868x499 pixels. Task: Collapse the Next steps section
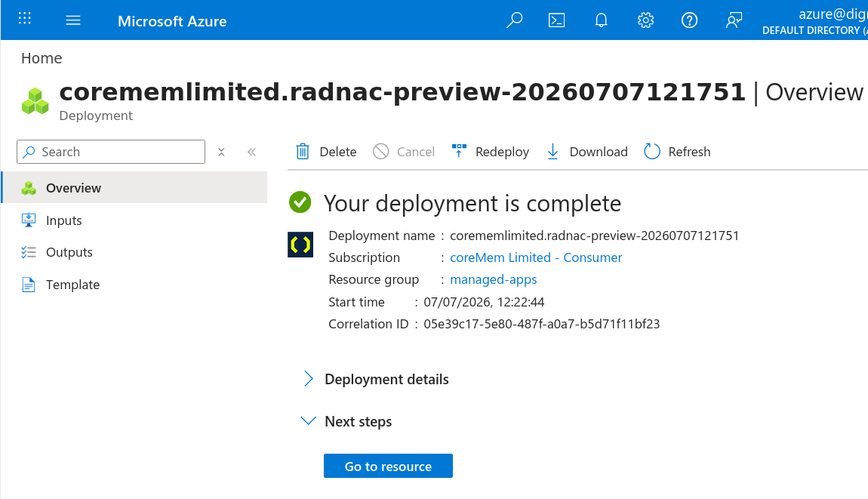coord(347,421)
